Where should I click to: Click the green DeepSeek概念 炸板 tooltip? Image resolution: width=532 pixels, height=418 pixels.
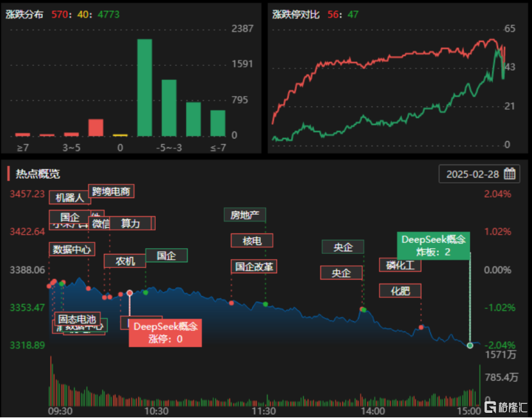pos(433,246)
